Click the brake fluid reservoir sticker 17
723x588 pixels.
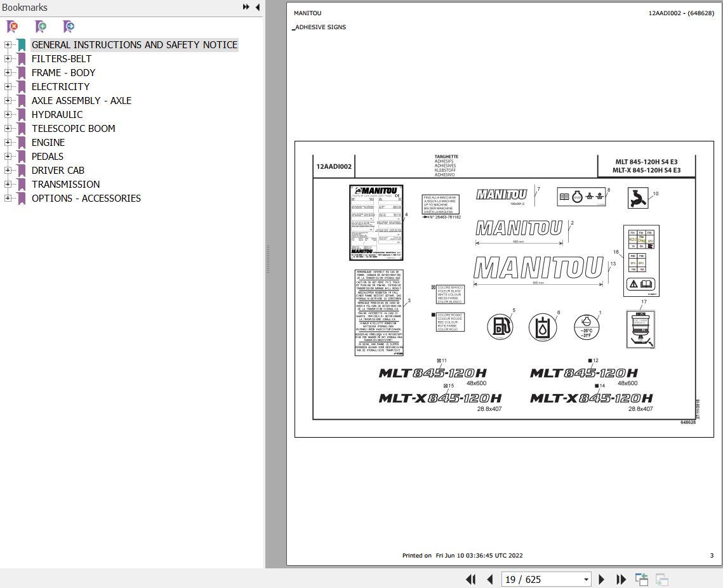(640, 329)
